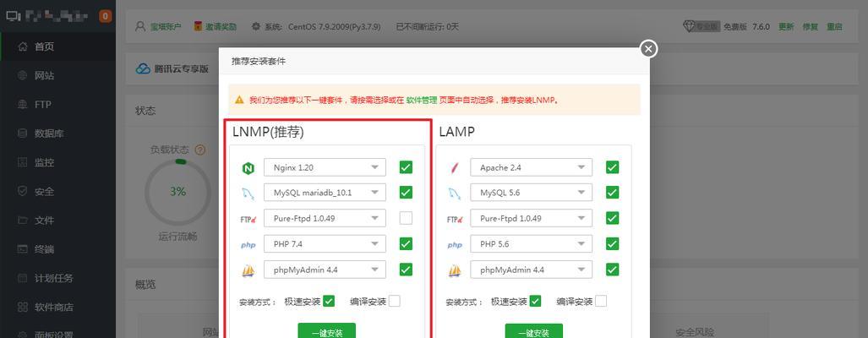The height and width of the screenshot is (338, 868).
Task: Click the Apache feather icon
Action: pyautogui.click(x=455, y=167)
